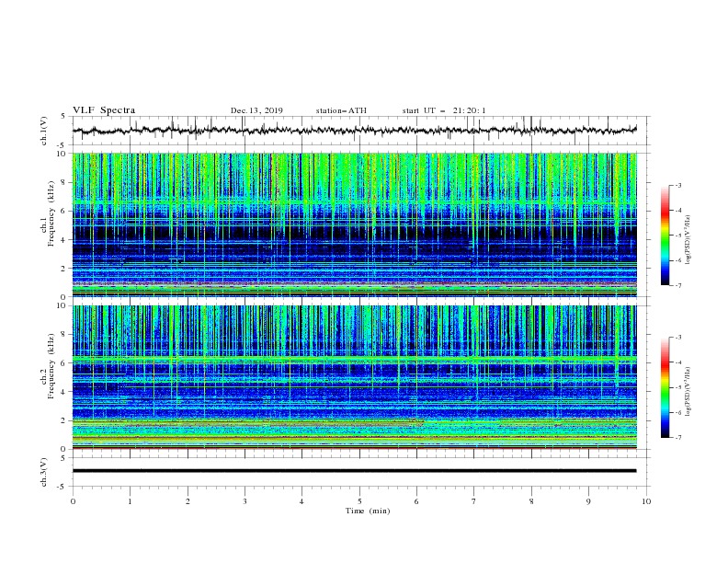Click the "5" tick on ch.3(V) axis

[63, 457]
